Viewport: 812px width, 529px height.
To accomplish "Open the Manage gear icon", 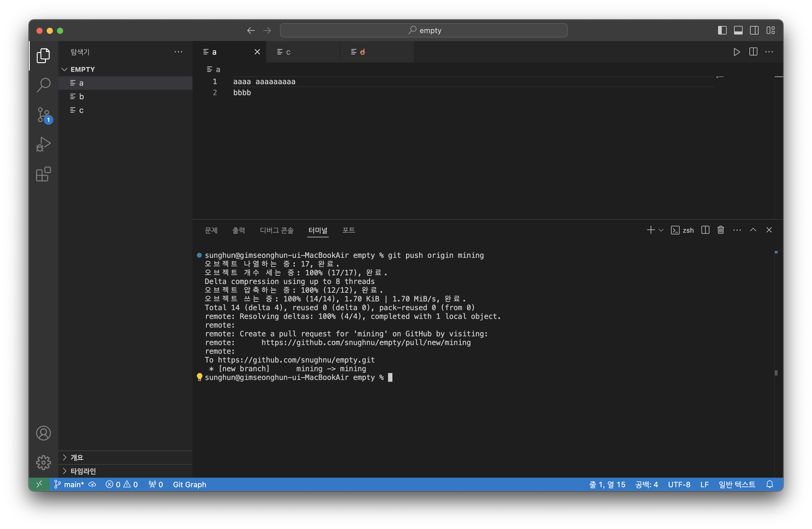I will pos(43,463).
